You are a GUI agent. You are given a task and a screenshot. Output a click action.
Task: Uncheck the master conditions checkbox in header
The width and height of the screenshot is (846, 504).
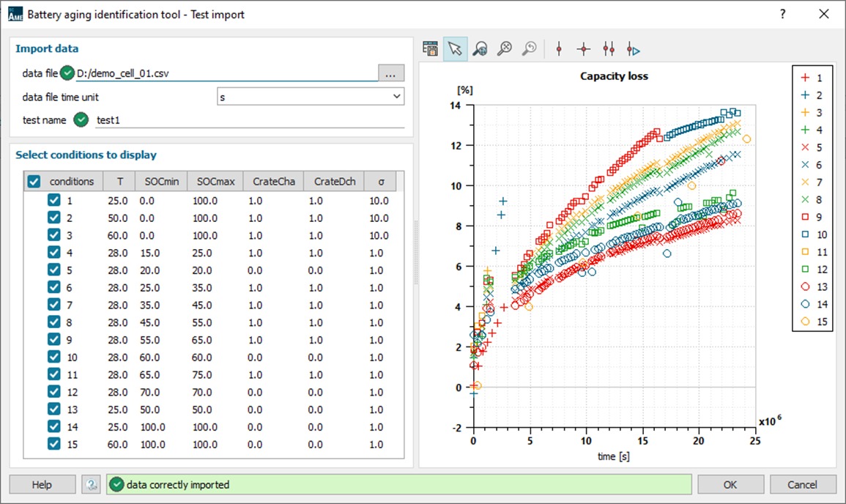34,182
